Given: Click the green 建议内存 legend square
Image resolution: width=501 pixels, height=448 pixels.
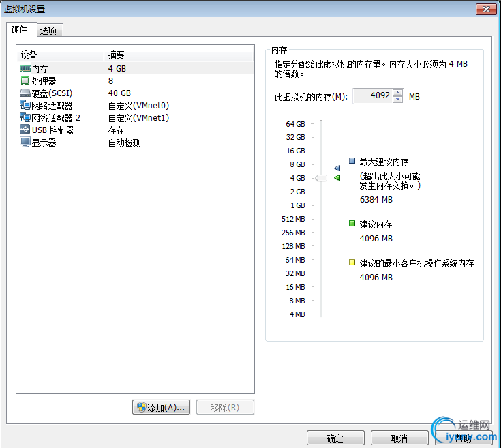Looking at the screenshot, I should (352, 224).
